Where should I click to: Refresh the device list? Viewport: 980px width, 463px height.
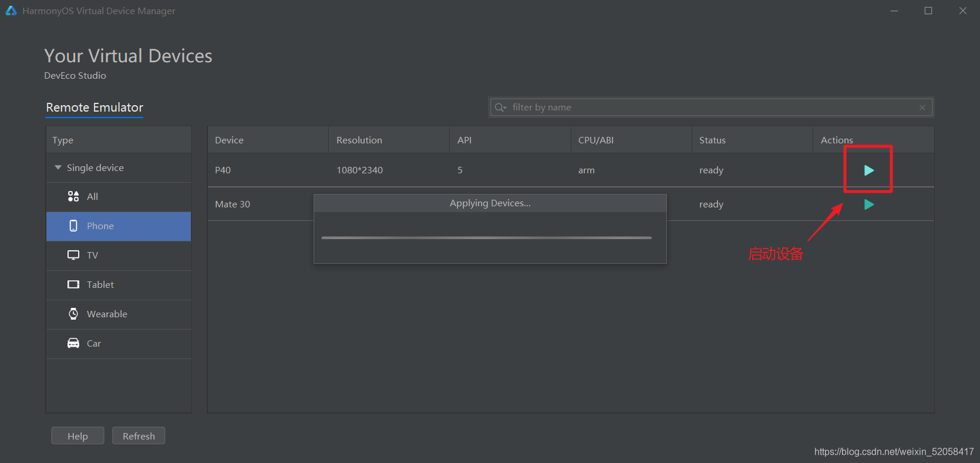click(139, 436)
